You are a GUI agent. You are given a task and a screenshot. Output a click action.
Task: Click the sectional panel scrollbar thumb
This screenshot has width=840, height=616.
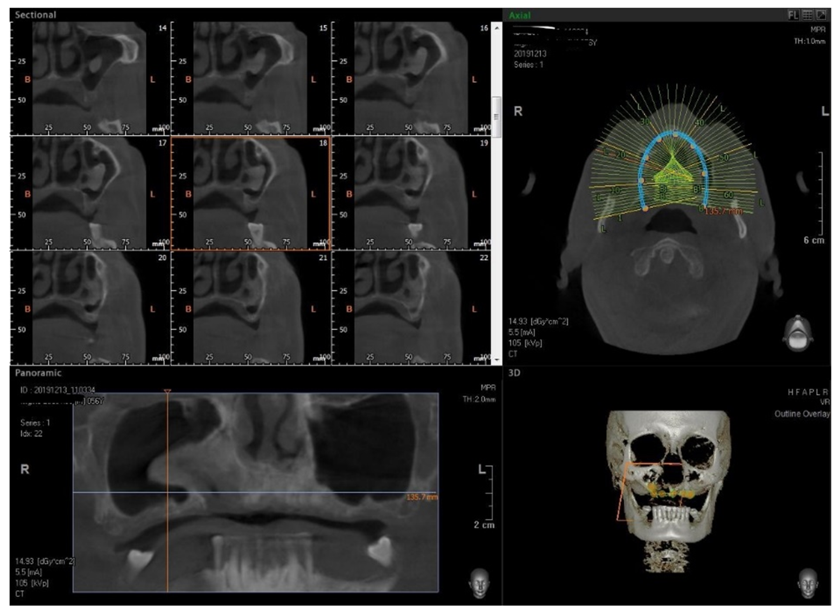click(x=496, y=117)
